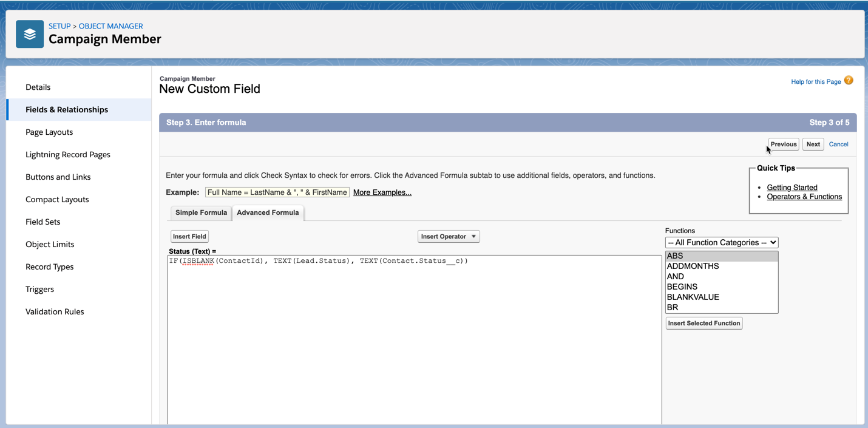This screenshot has height=428, width=868.
Task: Click Insert Selected Function button
Action: coord(704,323)
